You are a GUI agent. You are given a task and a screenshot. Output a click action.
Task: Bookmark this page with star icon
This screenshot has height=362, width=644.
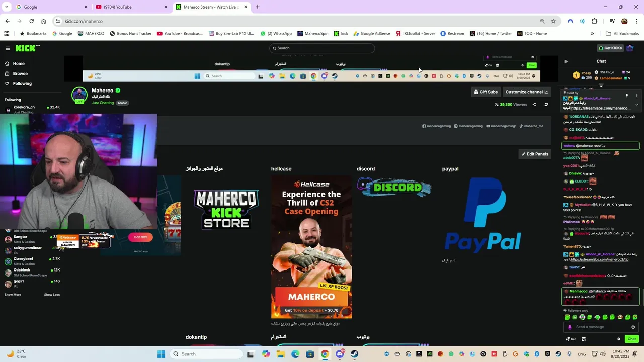(x=553, y=21)
